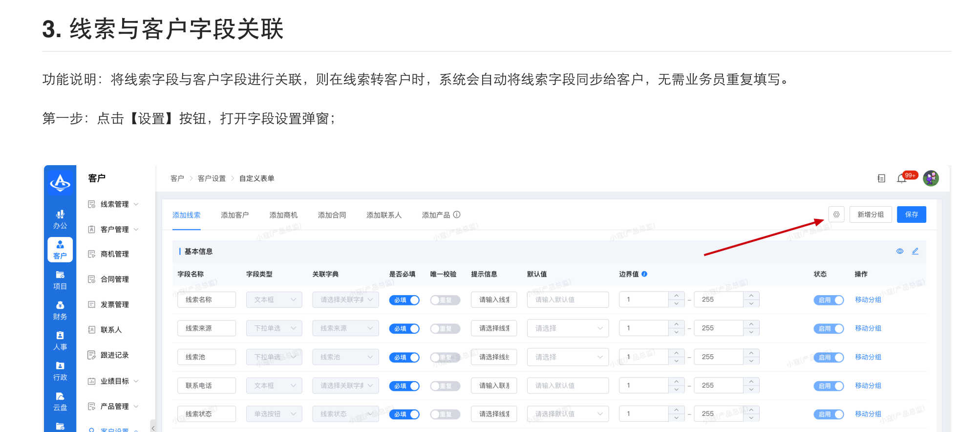Screen dimensions: 980x432
Task: Toggle 基本信息 group visibility eye icon
Action: (x=899, y=251)
